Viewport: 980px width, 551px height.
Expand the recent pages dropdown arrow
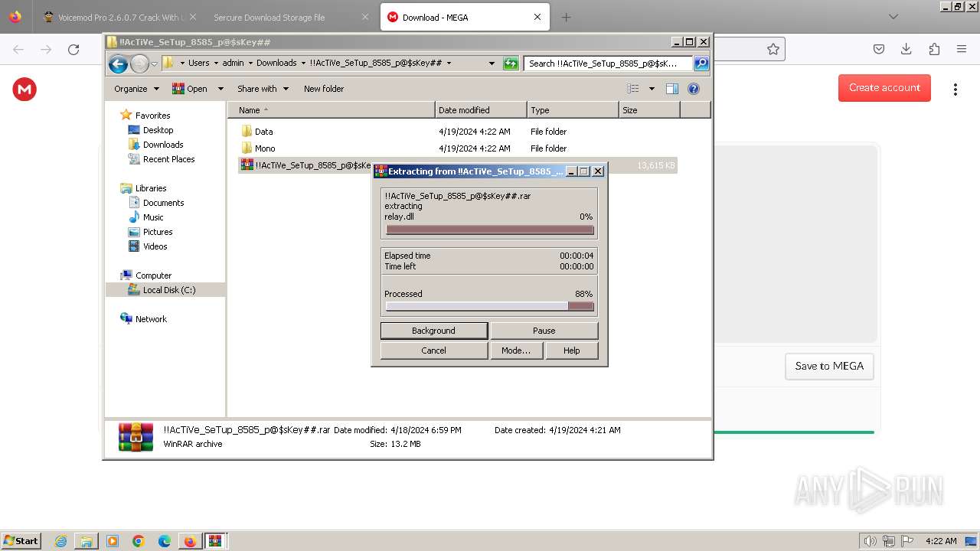click(154, 64)
